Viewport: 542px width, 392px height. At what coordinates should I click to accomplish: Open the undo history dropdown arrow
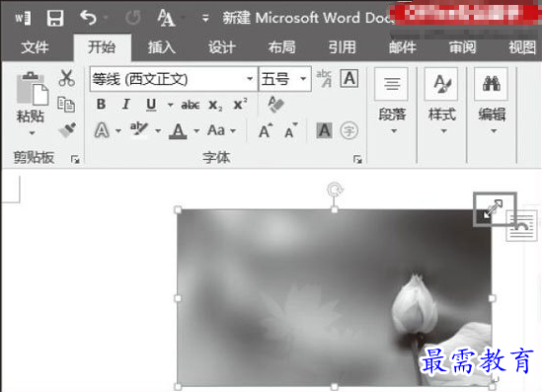click(106, 17)
